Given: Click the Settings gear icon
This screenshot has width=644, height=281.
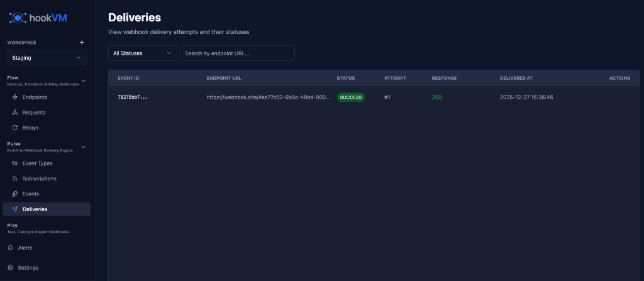Looking at the screenshot, I should (10, 268).
